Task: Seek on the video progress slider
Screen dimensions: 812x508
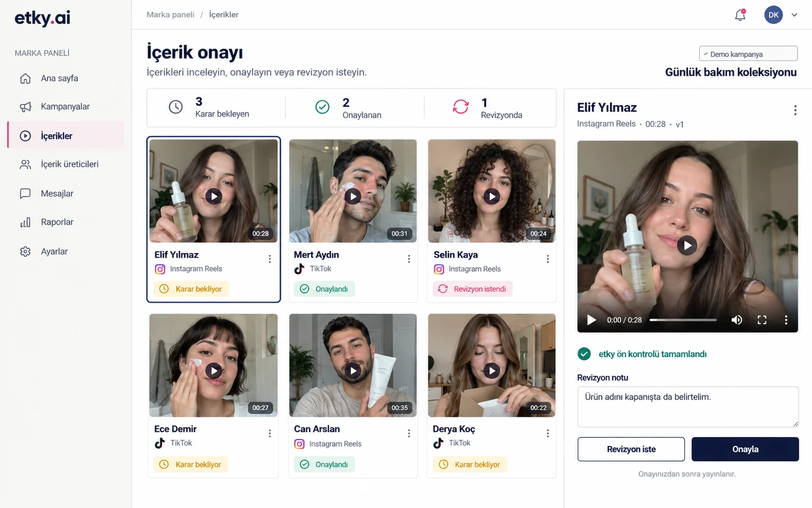Action: point(683,320)
